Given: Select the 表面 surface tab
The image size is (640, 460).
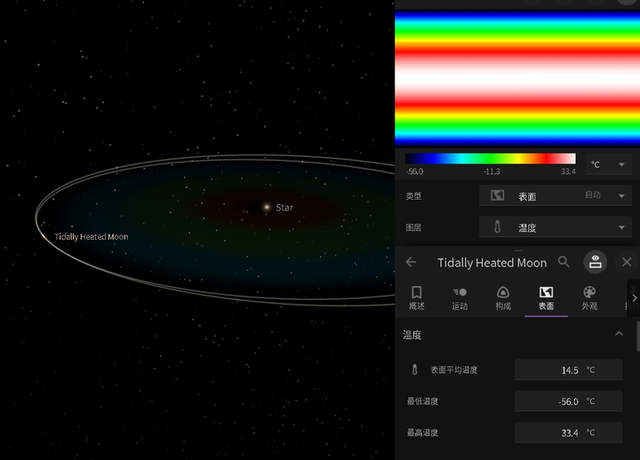Looking at the screenshot, I should click(546, 298).
